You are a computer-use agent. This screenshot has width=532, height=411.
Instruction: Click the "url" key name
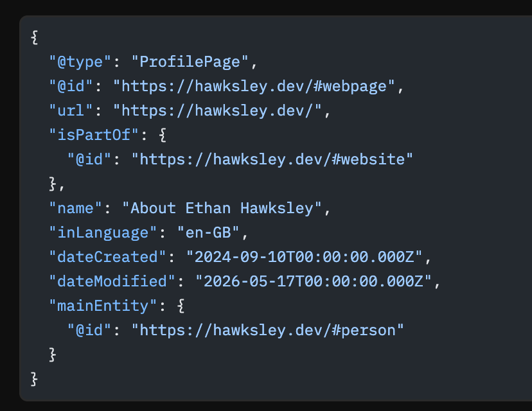(71, 111)
